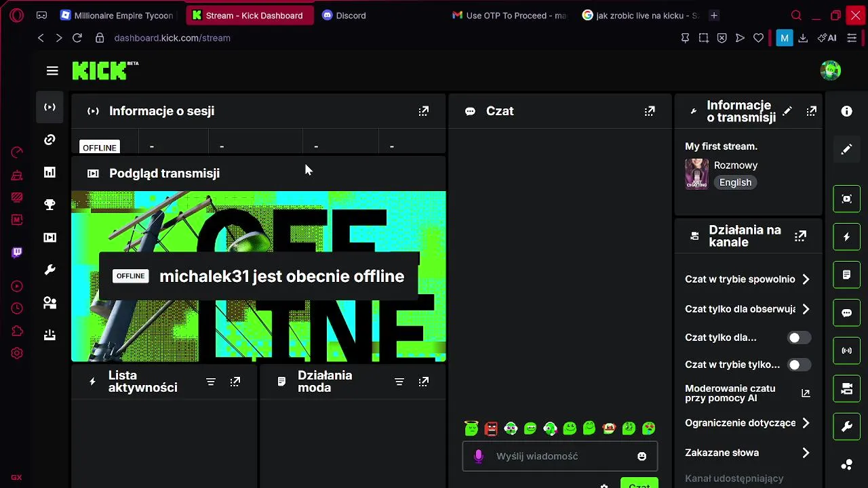The image size is (868, 488).
Task: Toggle chat panel button in right toolbar
Action: click(846, 313)
